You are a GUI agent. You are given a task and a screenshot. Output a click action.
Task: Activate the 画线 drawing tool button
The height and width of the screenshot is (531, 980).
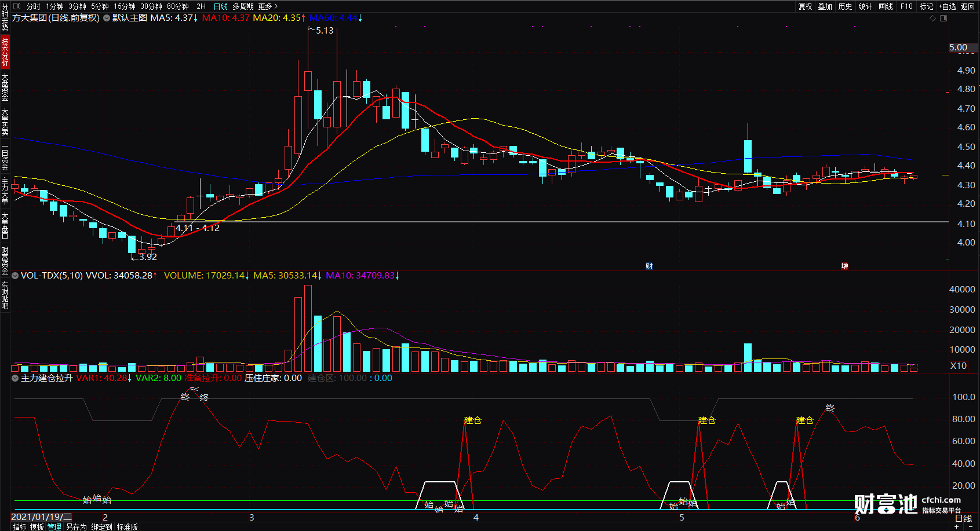pos(886,6)
